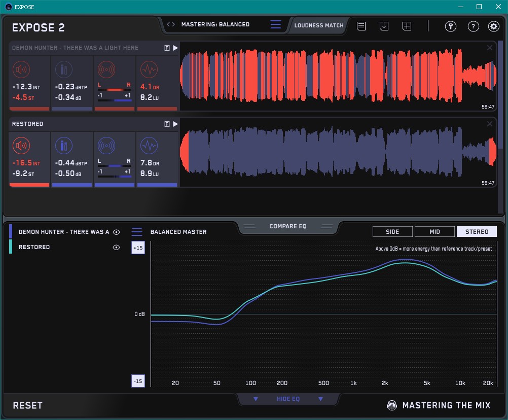Click the -0.44 dBTP peak value
Image resolution: width=508 pixels, height=420 pixels.
point(71,163)
